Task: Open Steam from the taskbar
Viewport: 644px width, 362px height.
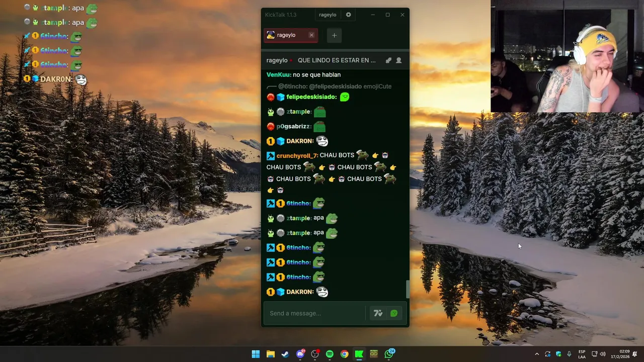Action: 285,354
